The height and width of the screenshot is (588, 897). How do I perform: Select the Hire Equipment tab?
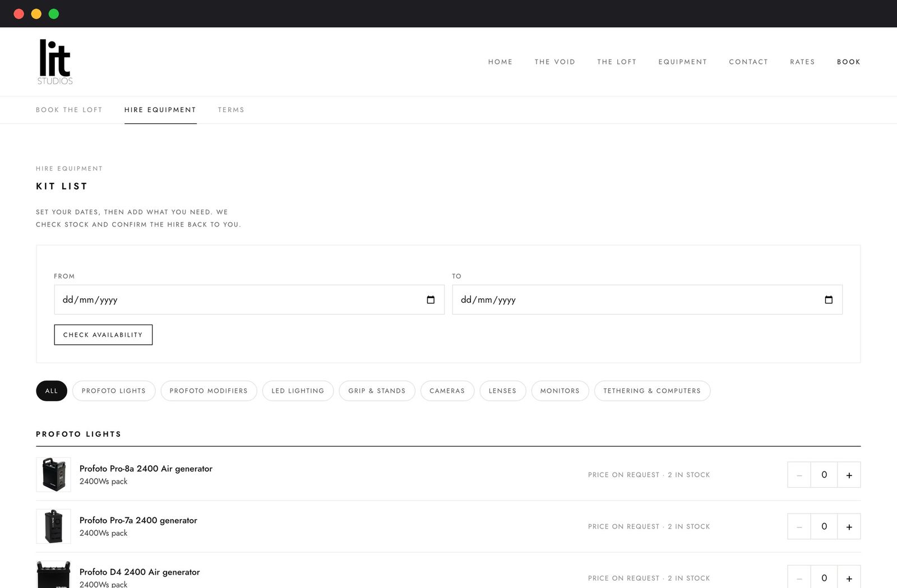160,110
